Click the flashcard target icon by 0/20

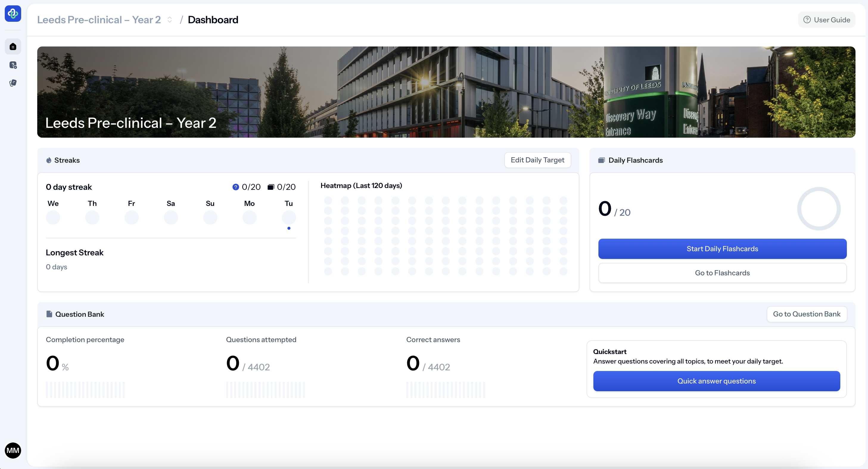270,187
